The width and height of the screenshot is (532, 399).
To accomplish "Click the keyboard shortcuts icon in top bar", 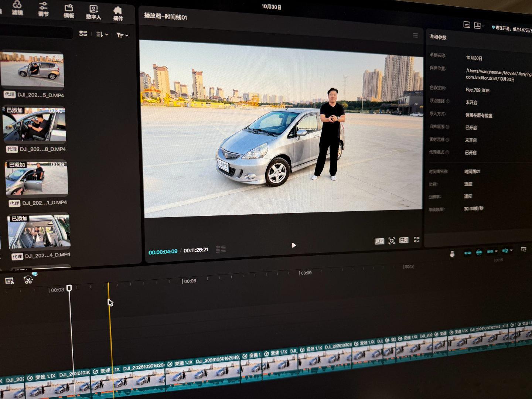I will [x=467, y=25].
